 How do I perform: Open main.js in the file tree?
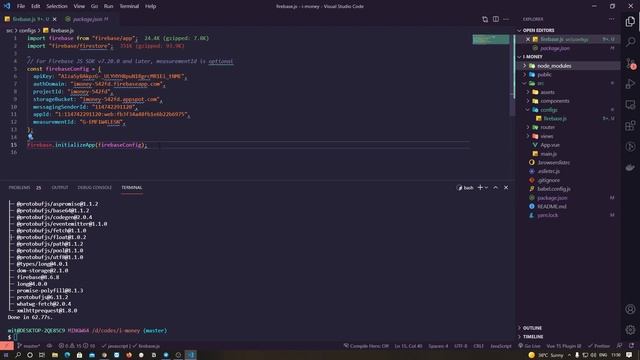567,154
